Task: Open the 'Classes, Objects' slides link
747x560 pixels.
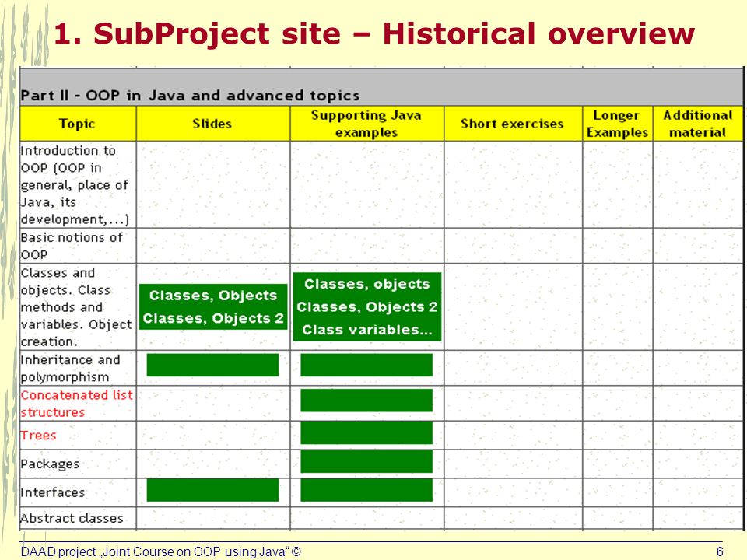Action: 213,296
